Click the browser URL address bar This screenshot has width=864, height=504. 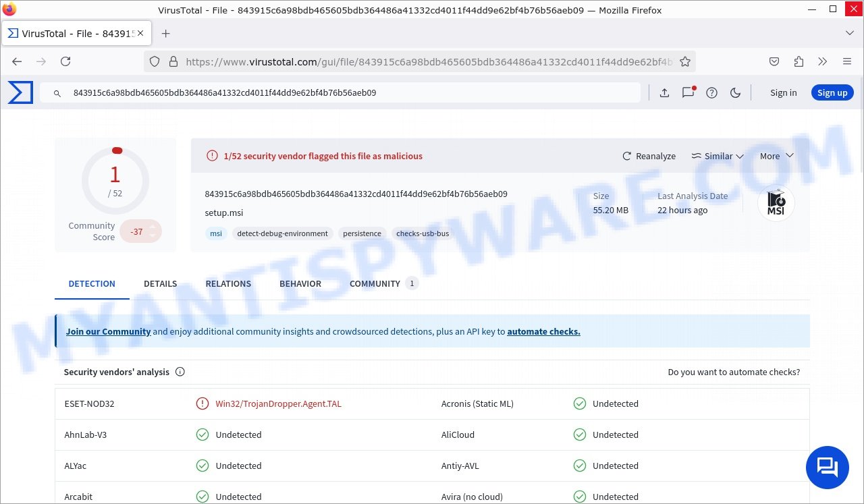(420, 61)
